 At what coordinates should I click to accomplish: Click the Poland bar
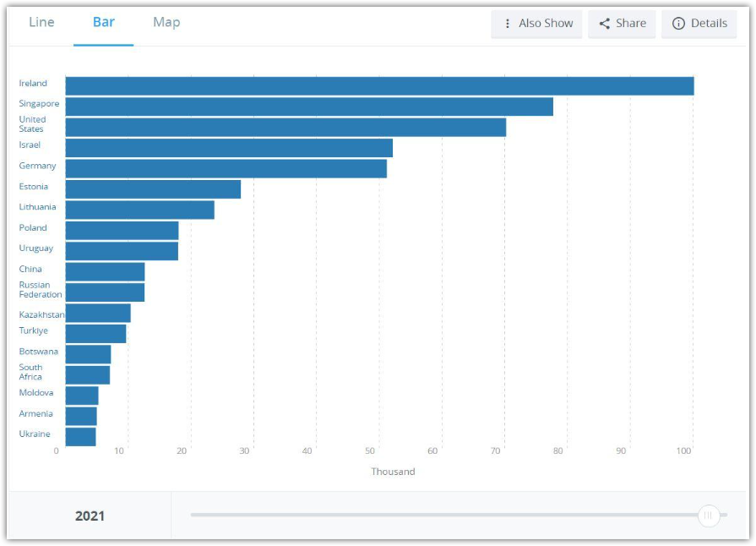pos(122,231)
